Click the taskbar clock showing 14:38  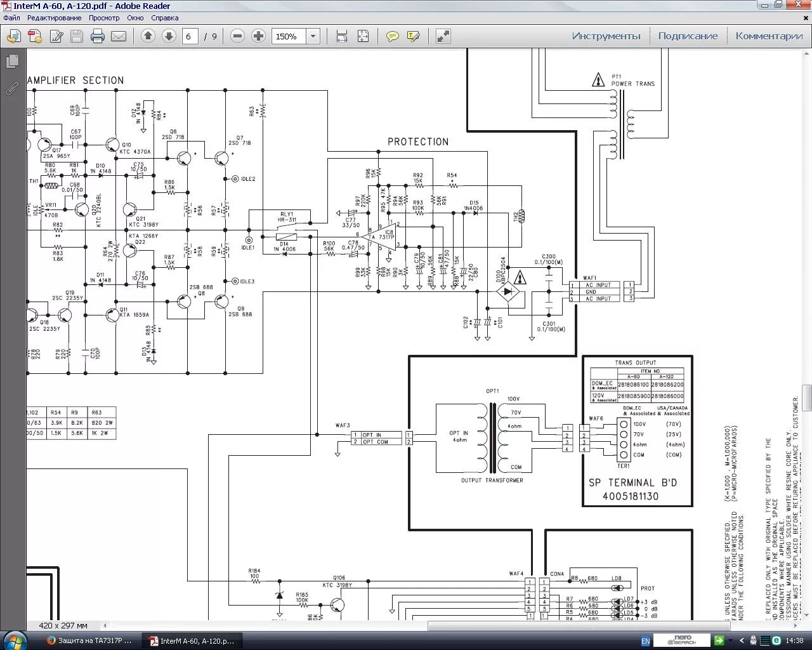pos(794,641)
